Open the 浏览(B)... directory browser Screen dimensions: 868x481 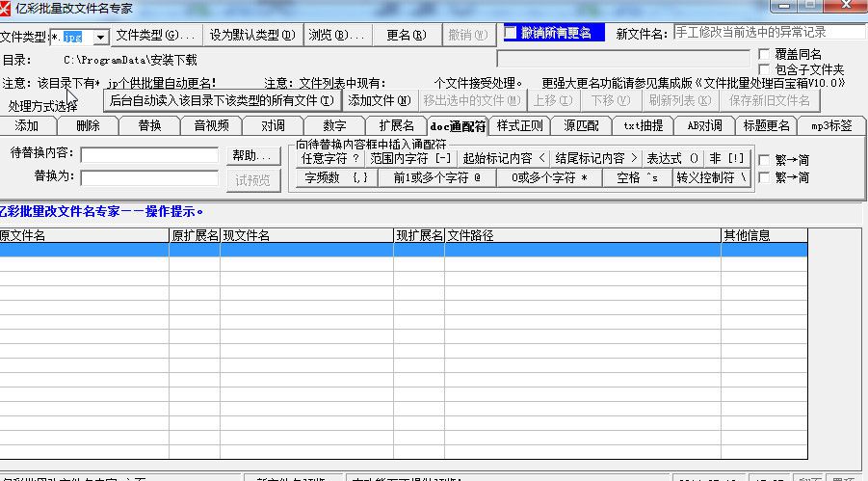click(x=337, y=35)
